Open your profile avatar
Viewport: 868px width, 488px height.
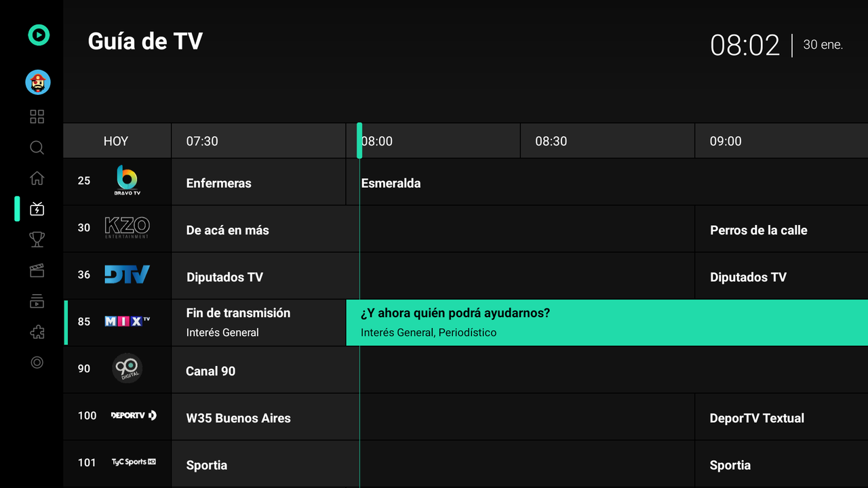click(x=38, y=82)
